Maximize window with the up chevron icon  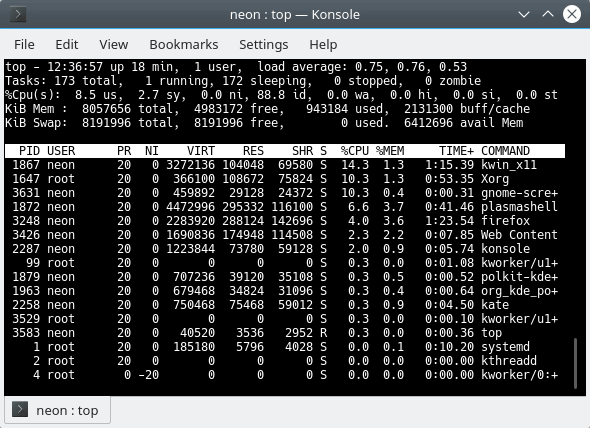[548, 14]
